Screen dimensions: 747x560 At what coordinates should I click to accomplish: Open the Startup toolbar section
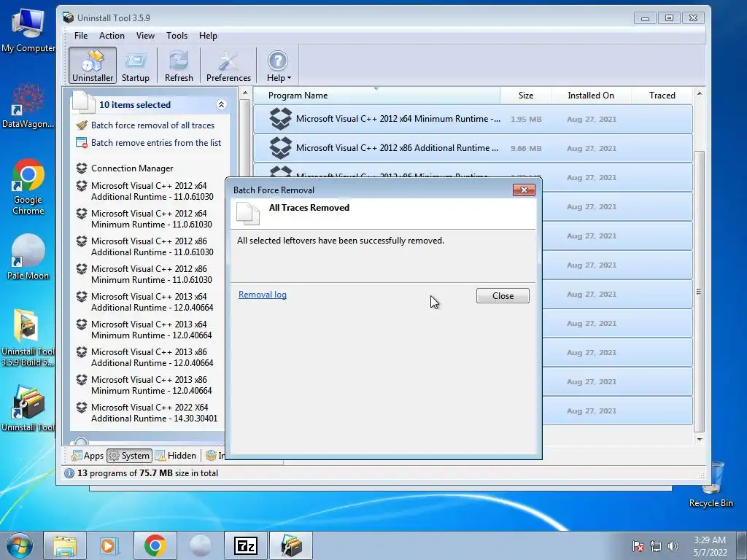point(135,65)
